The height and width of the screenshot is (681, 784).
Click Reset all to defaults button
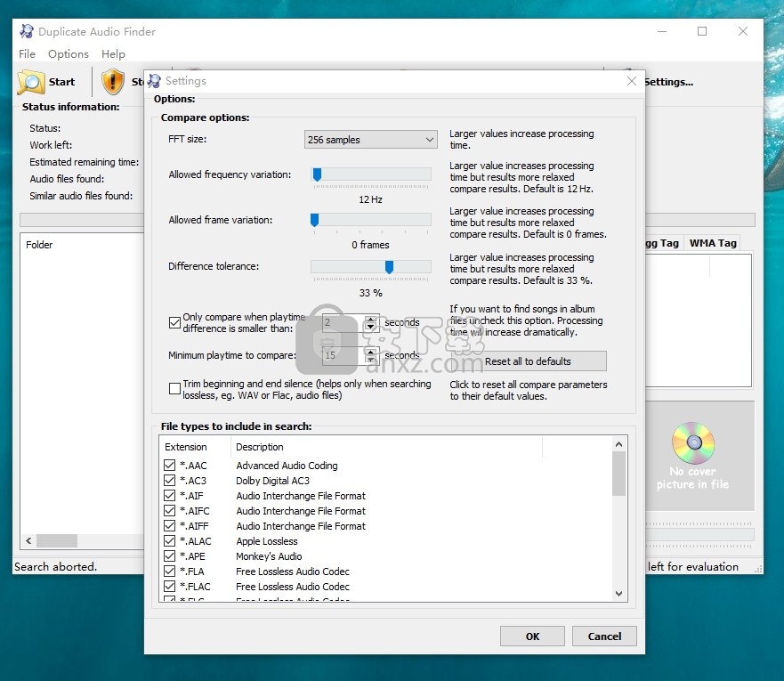pyautogui.click(x=528, y=361)
